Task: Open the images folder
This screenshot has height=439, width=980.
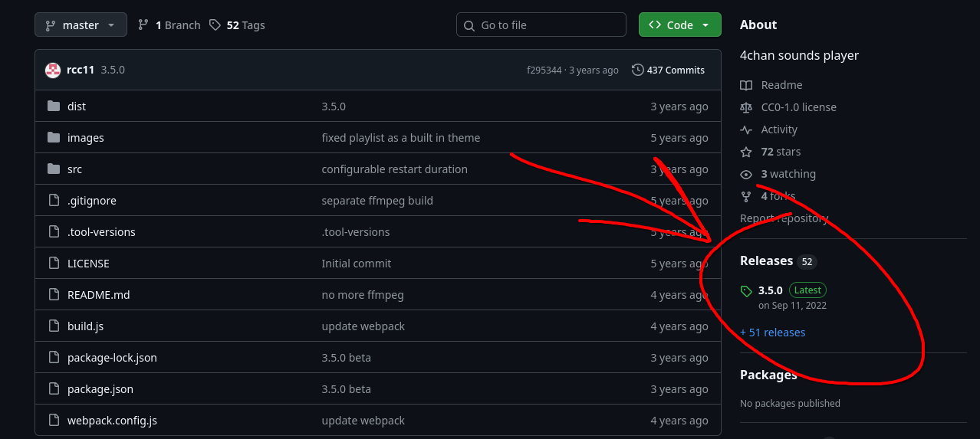Action: [x=86, y=138]
